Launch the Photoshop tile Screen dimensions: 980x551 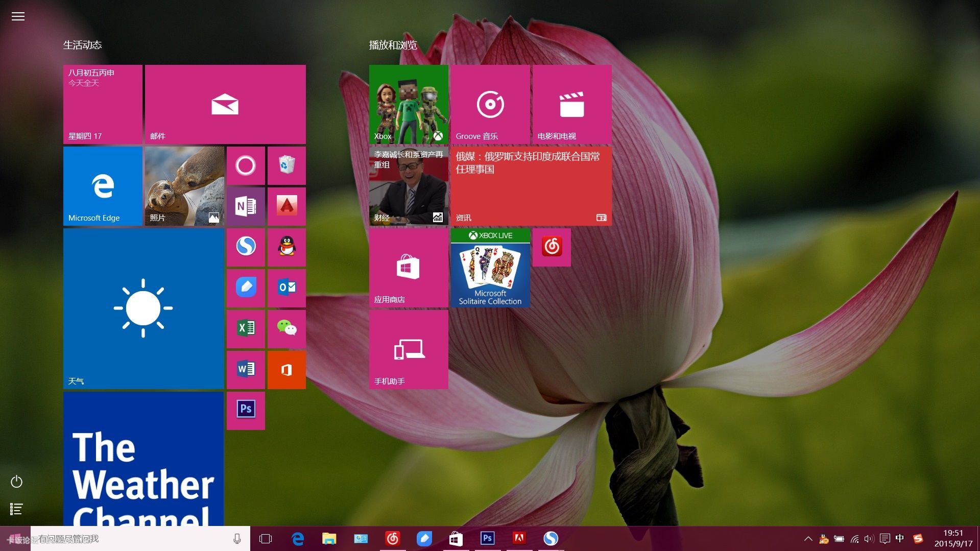246,411
